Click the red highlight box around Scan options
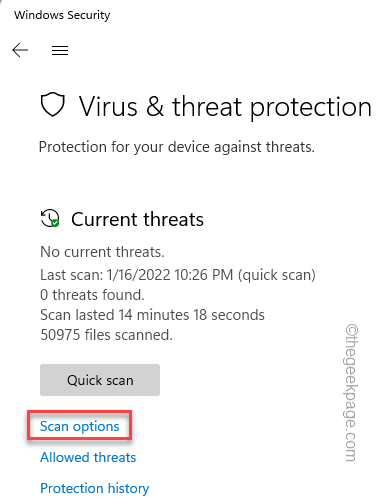 click(x=80, y=426)
